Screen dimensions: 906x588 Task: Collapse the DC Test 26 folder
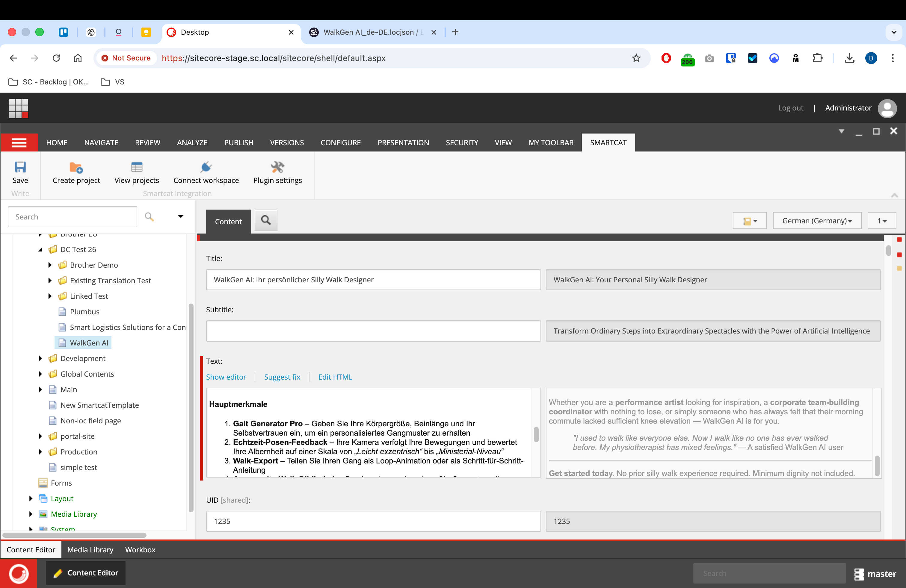pos(40,249)
